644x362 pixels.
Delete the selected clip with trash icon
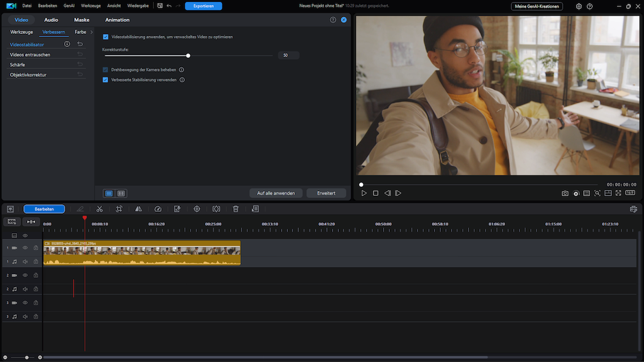pyautogui.click(x=236, y=209)
